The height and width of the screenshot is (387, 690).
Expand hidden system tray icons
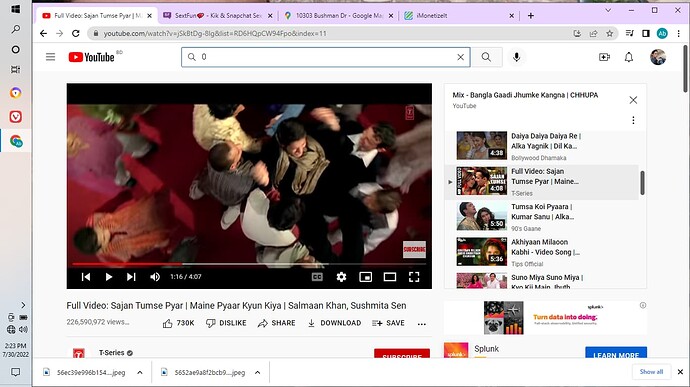tap(23, 305)
